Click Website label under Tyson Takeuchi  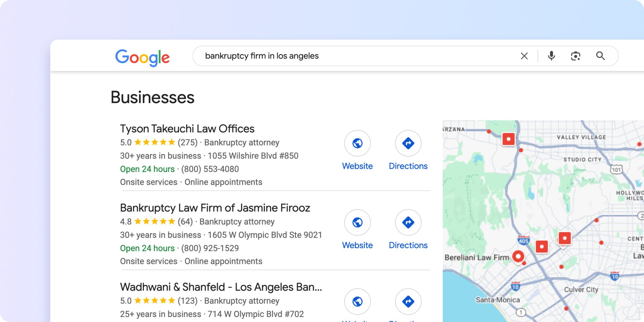coord(357,166)
